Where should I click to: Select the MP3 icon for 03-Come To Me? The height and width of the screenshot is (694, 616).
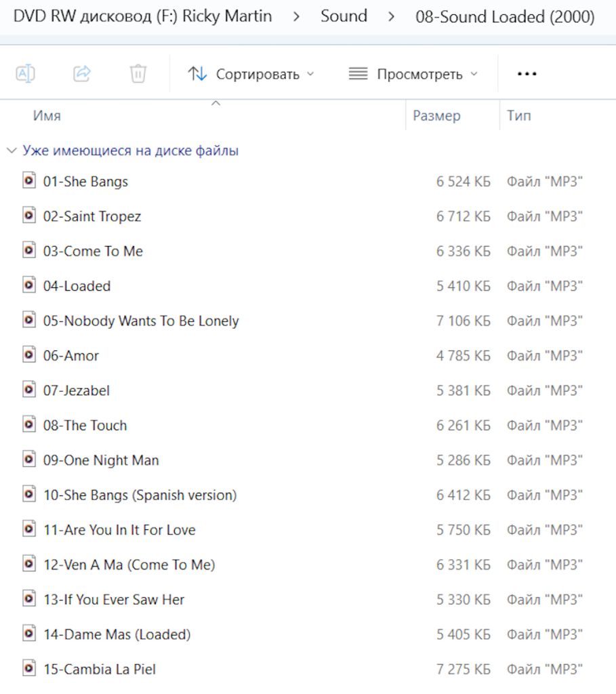[x=29, y=251]
